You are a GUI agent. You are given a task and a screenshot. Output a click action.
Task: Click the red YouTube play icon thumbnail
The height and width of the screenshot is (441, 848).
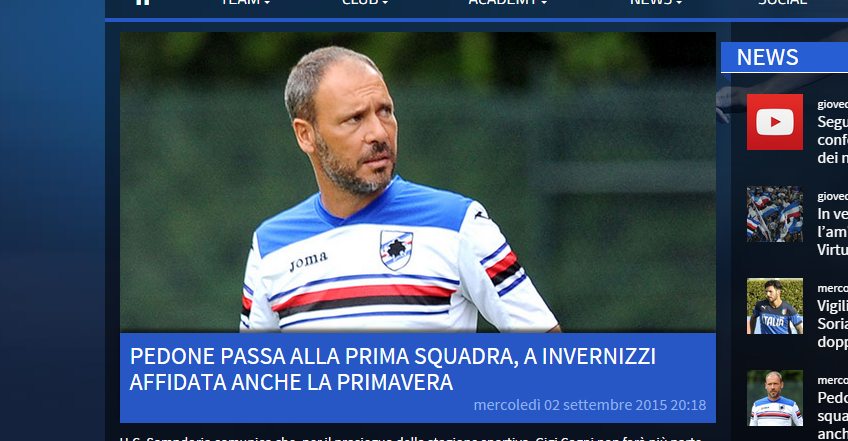pyautogui.click(x=775, y=122)
